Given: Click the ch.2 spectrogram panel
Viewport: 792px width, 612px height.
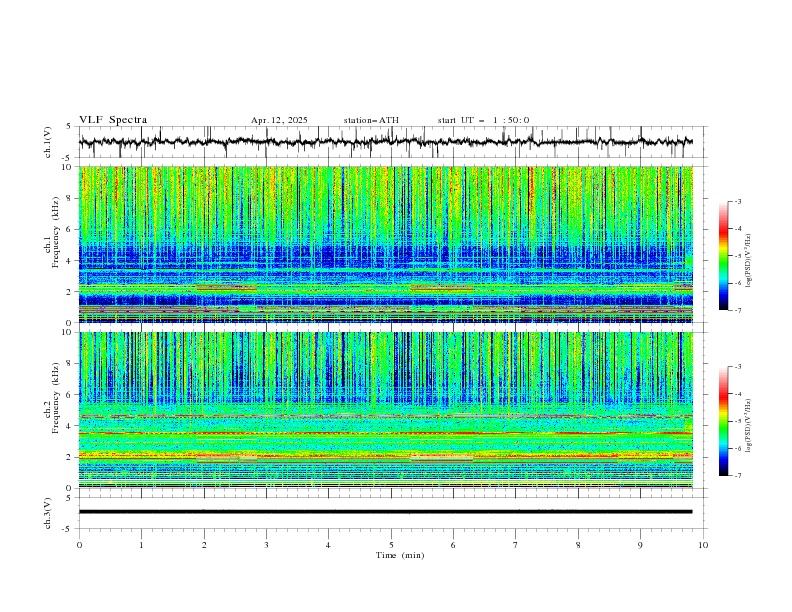Looking at the screenshot, I should pos(386,410).
